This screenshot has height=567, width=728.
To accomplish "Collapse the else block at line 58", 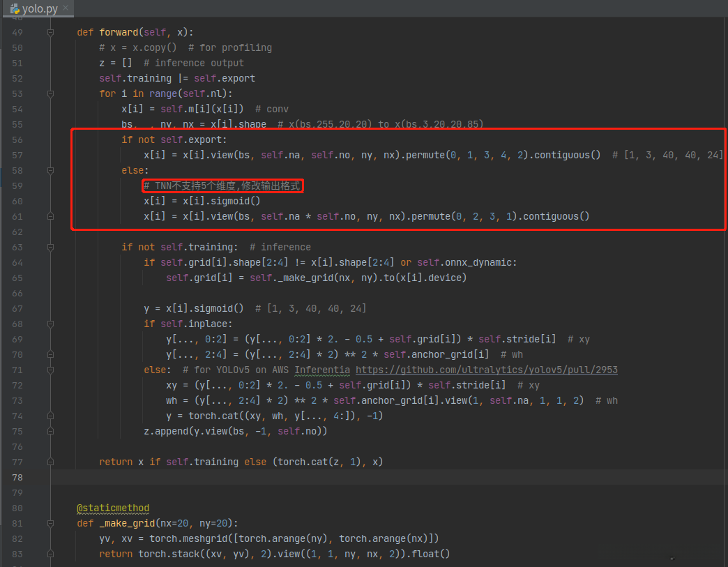I will (51, 170).
